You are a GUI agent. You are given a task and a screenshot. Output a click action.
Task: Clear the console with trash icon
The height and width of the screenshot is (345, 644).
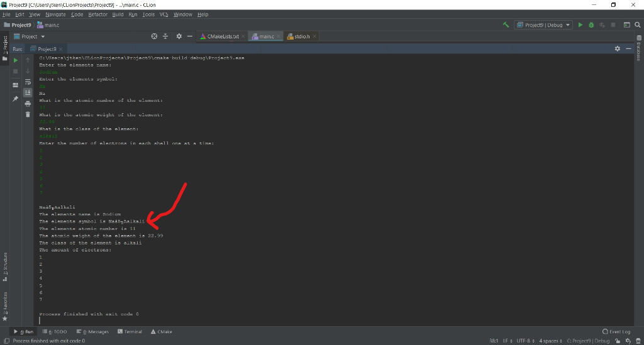click(28, 114)
